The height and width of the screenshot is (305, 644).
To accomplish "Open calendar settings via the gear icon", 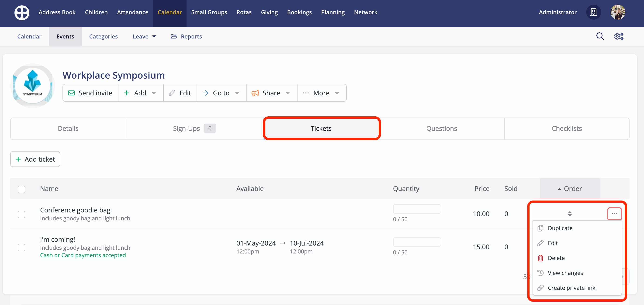I will pos(619,36).
